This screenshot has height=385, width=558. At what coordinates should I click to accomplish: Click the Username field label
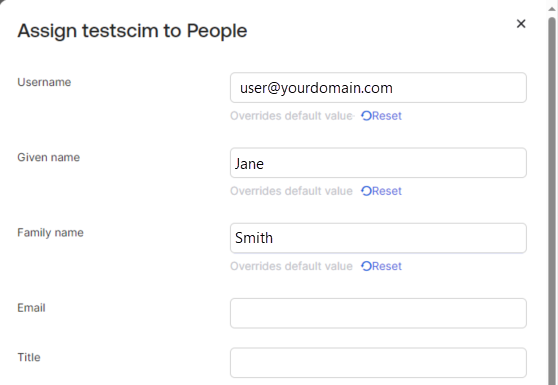(x=44, y=82)
